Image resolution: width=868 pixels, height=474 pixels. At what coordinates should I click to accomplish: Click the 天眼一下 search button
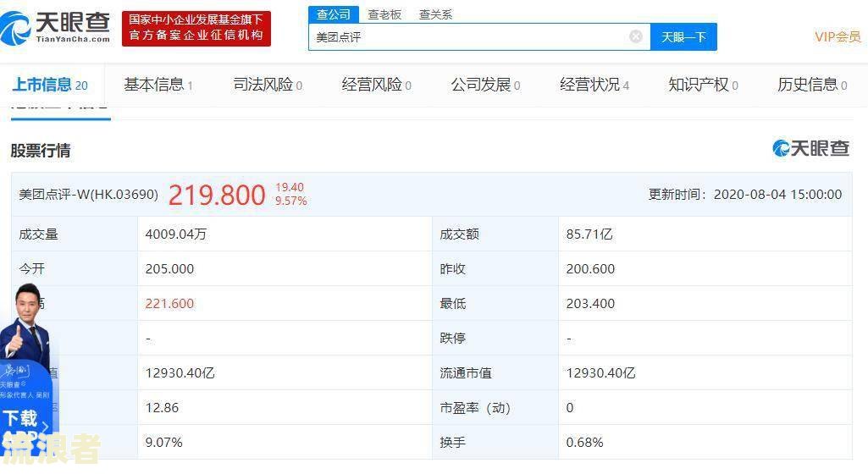click(683, 37)
